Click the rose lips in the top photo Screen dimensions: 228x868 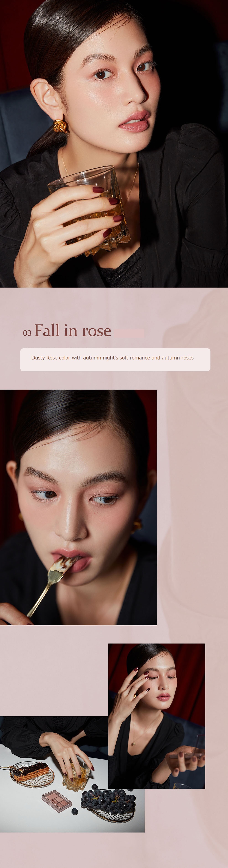pos(135,122)
